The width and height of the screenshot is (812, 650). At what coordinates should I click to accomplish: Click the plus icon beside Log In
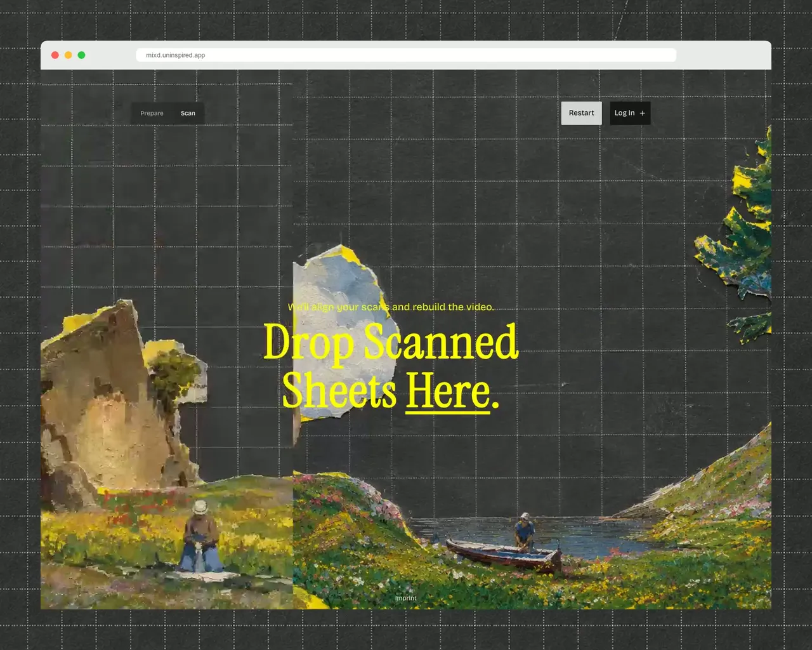coord(642,114)
